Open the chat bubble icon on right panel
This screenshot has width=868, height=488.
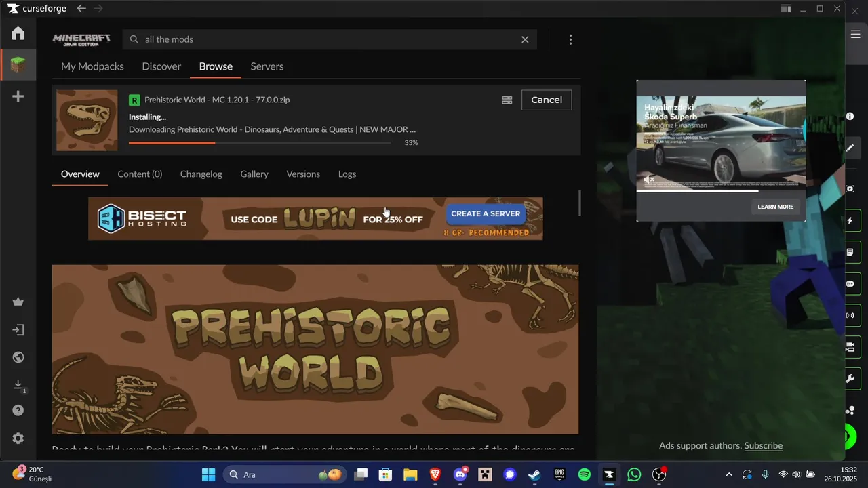coord(850,284)
